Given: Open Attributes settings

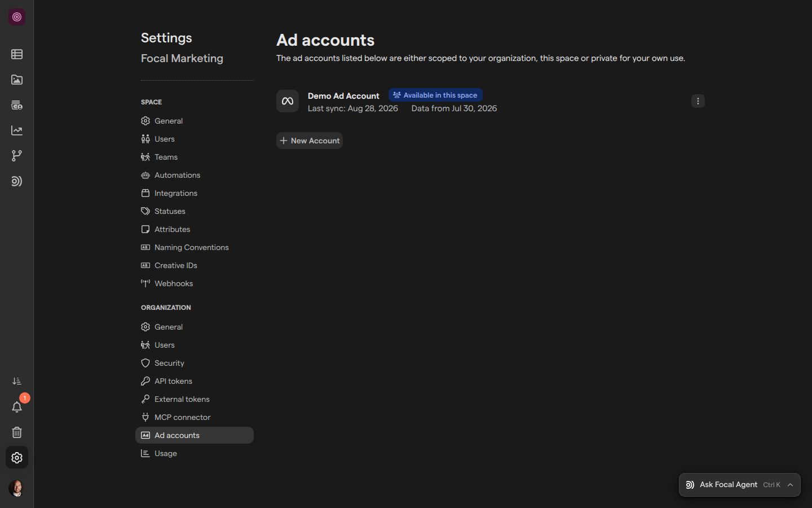Looking at the screenshot, I should pos(195,229).
